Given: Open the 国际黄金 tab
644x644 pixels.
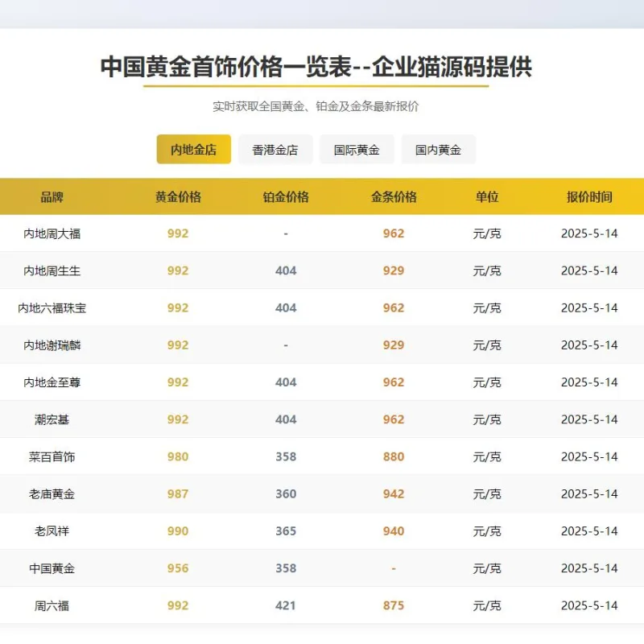Looking at the screenshot, I should pyautogui.click(x=357, y=149).
